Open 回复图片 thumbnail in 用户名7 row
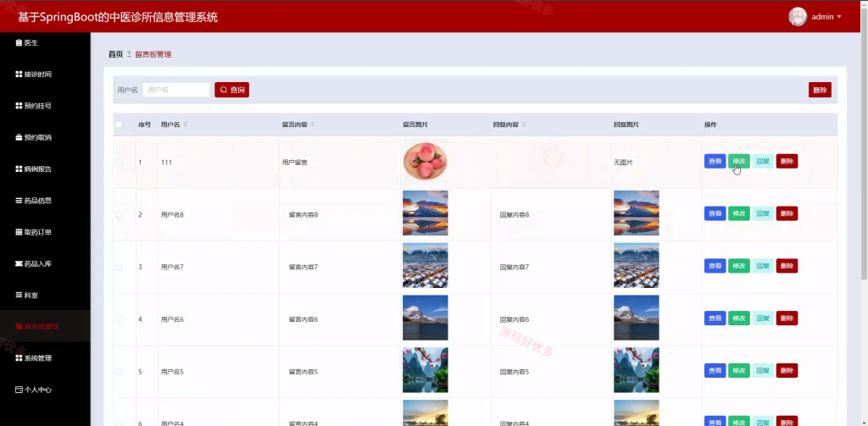 (x=636, y=266)
